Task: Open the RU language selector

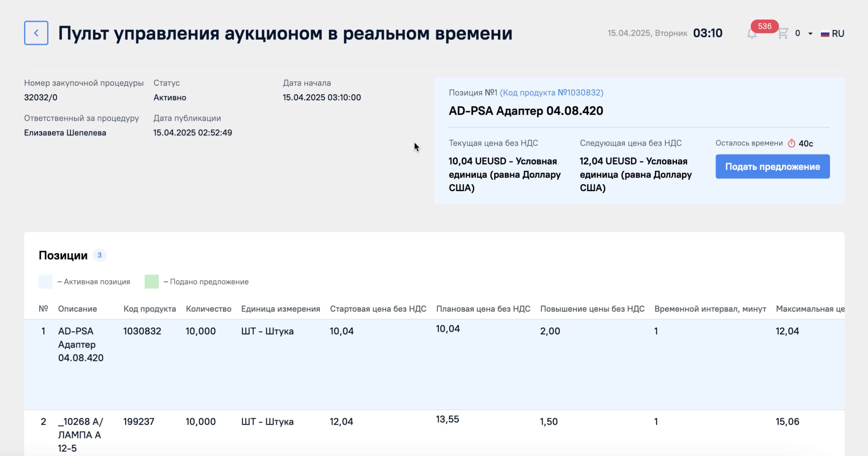Action: [x=832, y=34]
